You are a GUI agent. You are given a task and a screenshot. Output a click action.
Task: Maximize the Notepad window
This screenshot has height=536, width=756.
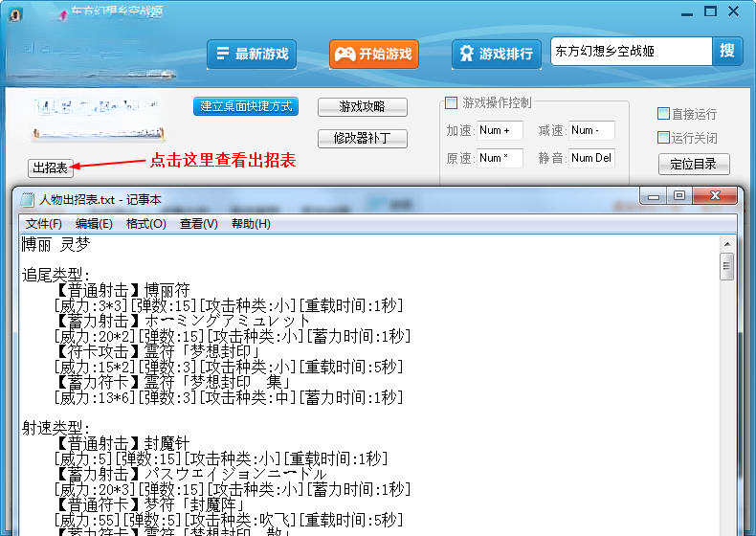(x=679, y=196)
